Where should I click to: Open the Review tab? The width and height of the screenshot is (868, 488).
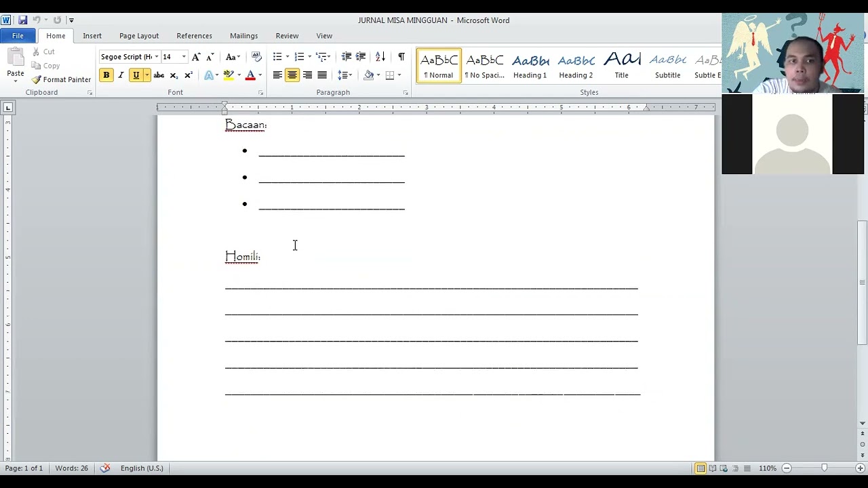(287, 36)
